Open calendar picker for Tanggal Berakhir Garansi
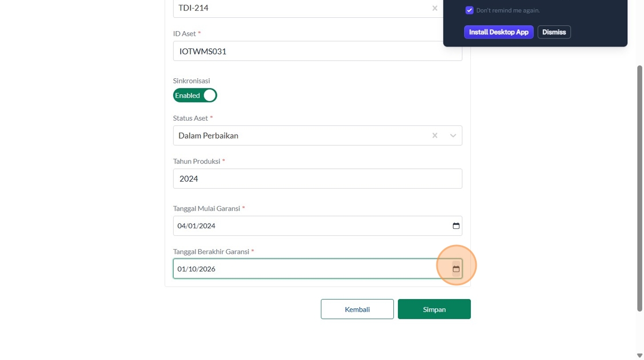The width and height of the screenshot is (644, 360). [x=456, y=269]
